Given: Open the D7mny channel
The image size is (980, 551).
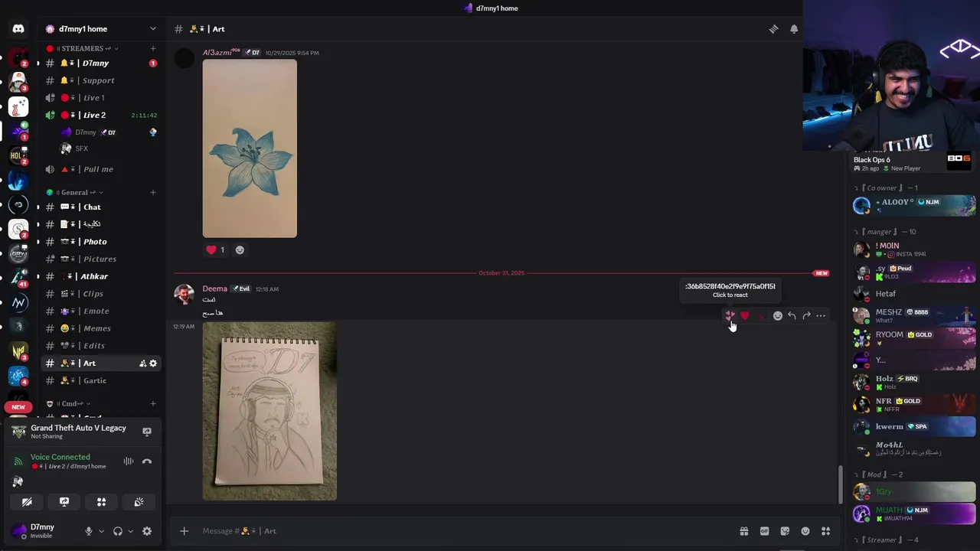Looking at the screenshot, I should click(x=101, y=64).
